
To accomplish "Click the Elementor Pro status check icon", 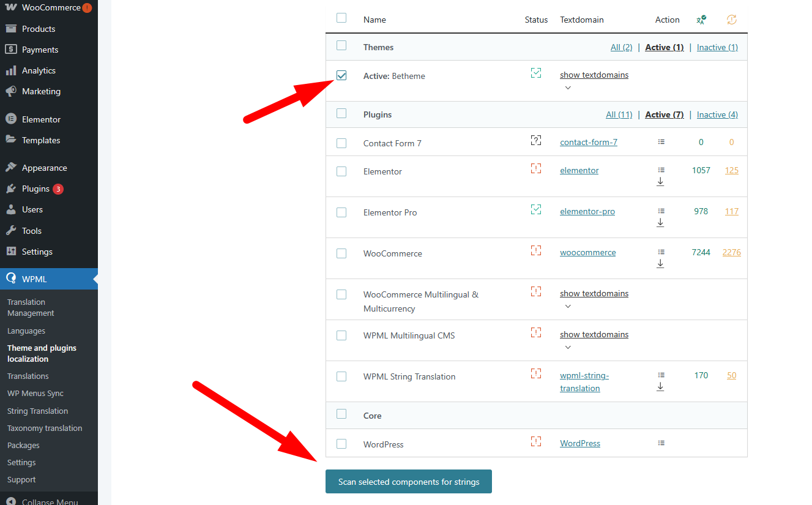I will coord(536,210).
